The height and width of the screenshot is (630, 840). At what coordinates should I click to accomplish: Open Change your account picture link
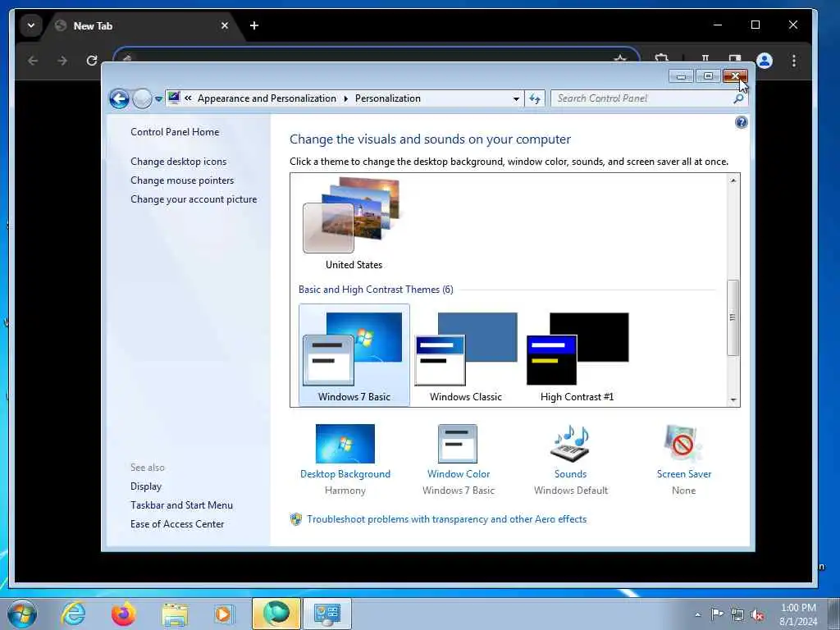click(x=194, y=199)
